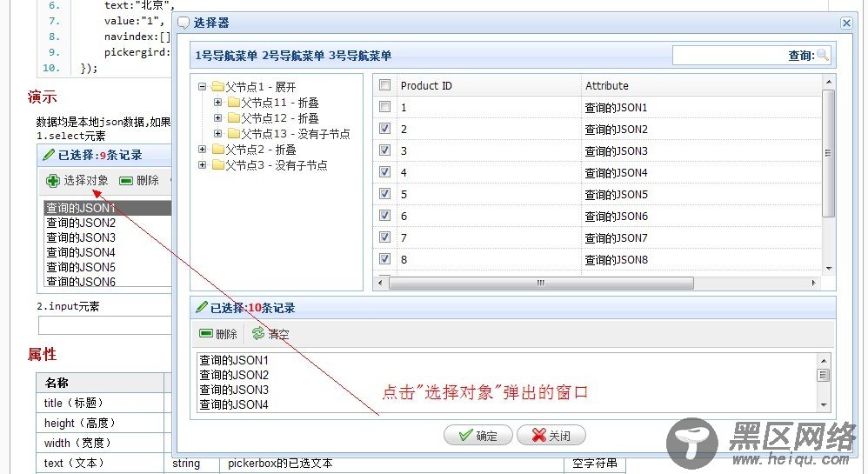Uncheck the checkbox for Product ID 2
The image size is (868, 474).
[x=384, y=129]
